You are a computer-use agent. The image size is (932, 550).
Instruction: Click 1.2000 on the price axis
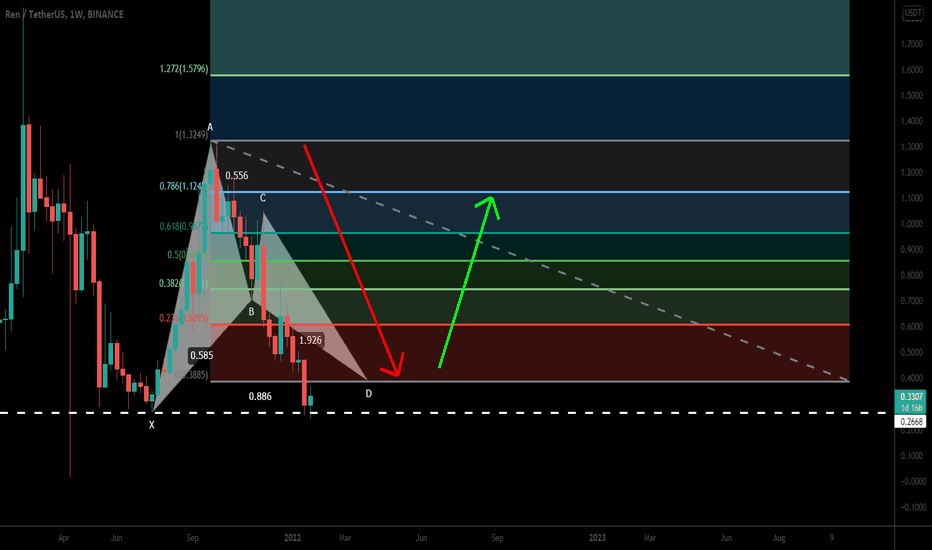(912, 172)
